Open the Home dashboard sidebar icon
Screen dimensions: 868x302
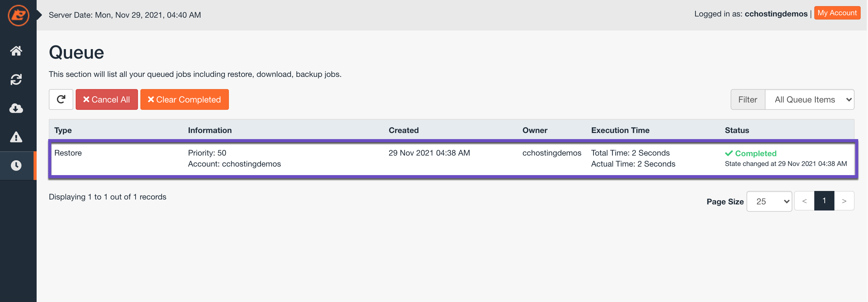point(16,51)
